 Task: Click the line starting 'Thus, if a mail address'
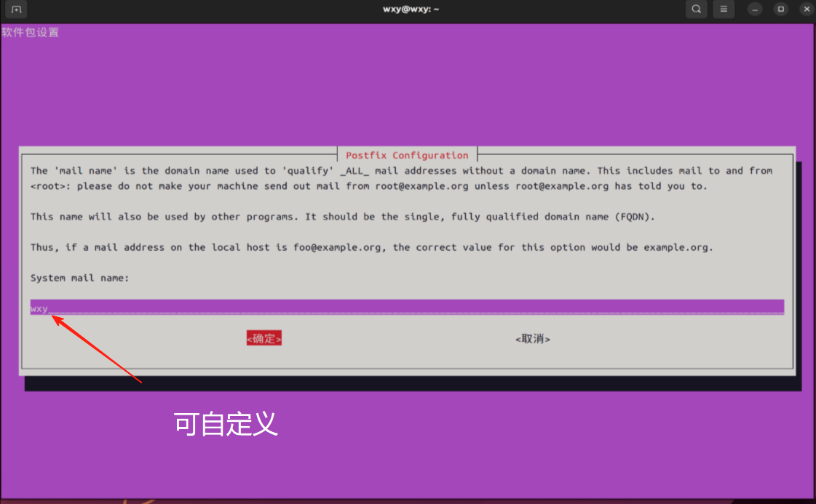pyautogui.click(x=371, y=247)
